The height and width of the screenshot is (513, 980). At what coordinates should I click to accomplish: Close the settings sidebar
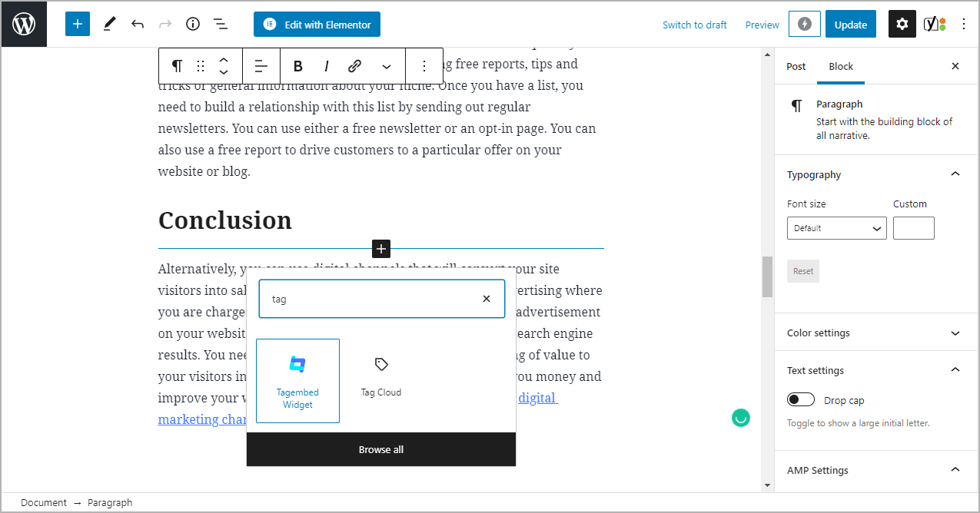pyautogui.click(x=955, y=66)
